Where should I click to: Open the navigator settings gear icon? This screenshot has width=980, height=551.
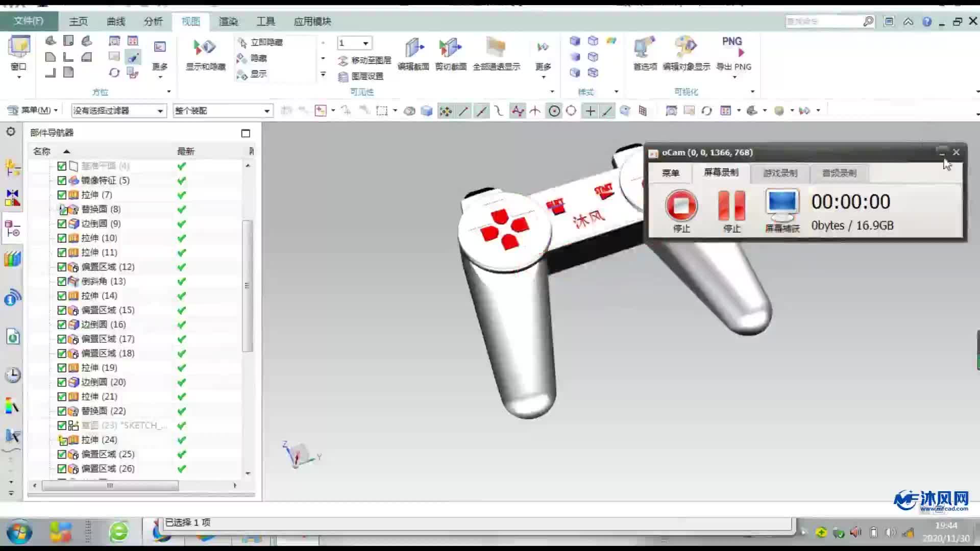click(x=11, y=132)
